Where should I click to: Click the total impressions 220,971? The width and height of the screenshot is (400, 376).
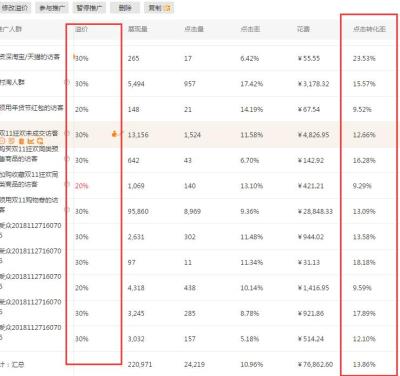coord(140,364)
